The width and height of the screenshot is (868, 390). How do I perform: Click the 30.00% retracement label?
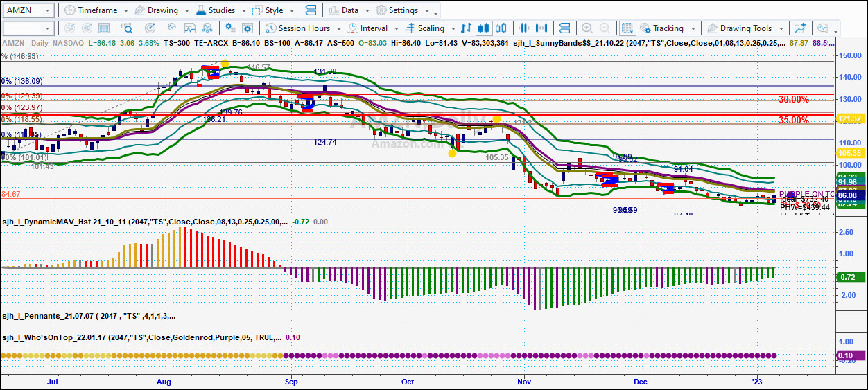793,99
